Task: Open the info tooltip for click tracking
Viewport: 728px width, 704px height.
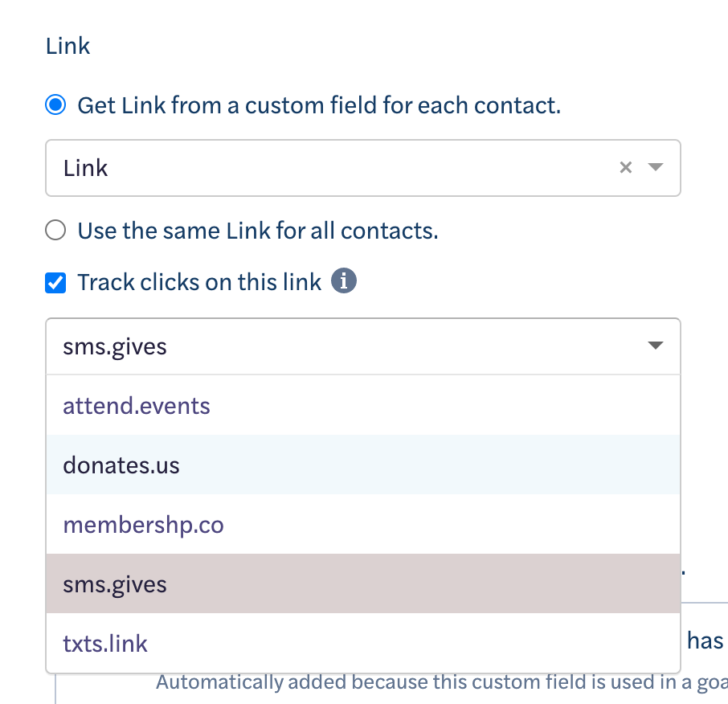Action: click(344, 281)
